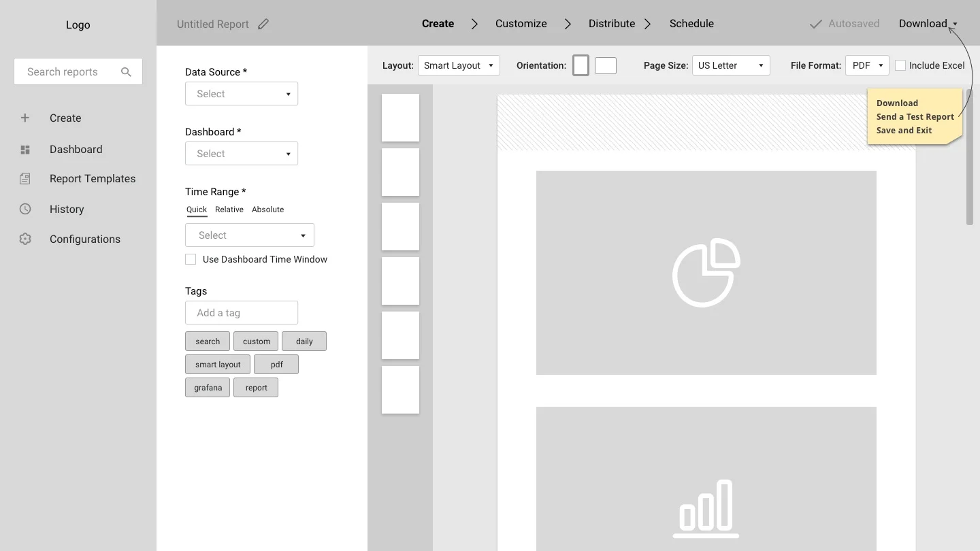Go to the Distribute step

[x=612, y=24]
